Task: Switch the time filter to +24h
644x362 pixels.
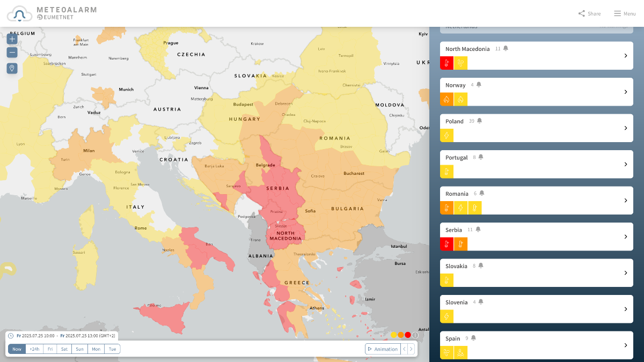Action: (34, 349)
